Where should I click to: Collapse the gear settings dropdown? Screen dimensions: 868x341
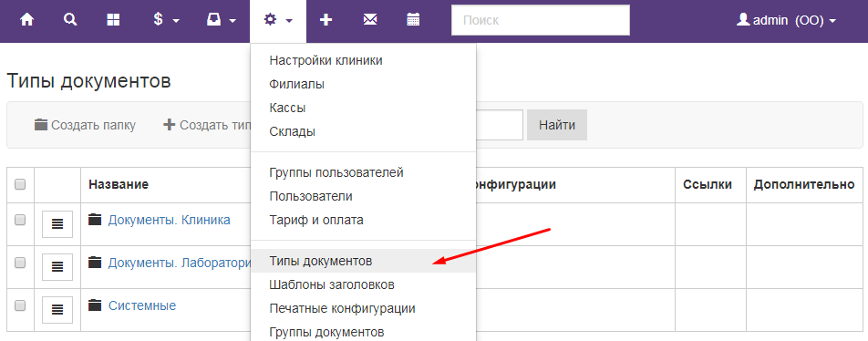[x=278, y=21]
